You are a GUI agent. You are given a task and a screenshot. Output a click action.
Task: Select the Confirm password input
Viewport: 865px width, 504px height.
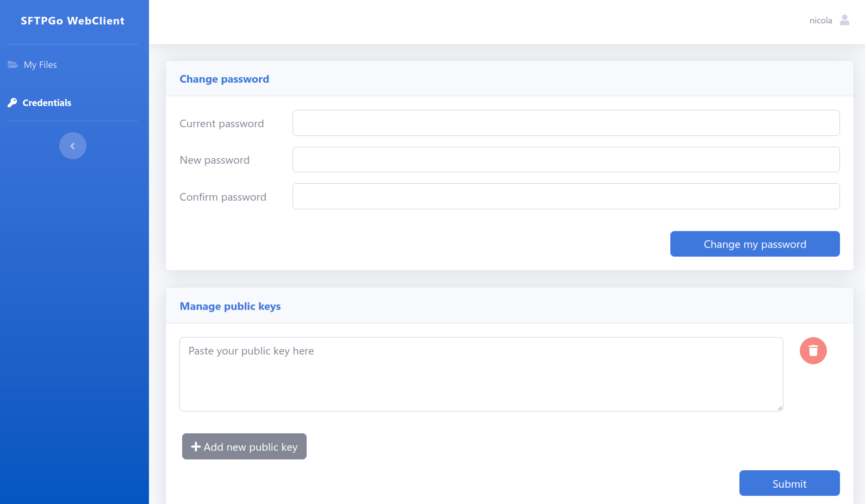point(565,196)
